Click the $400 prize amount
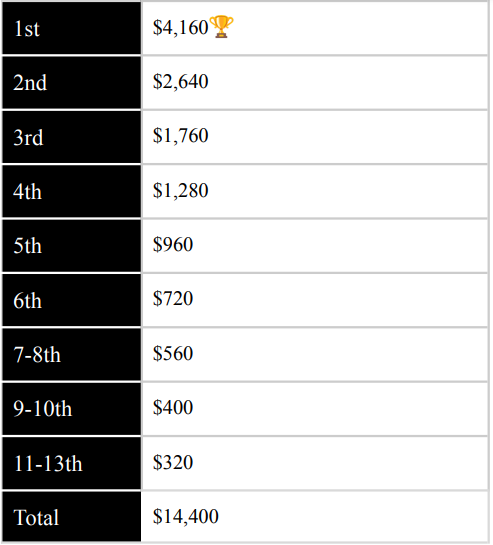 click(x=173, y=407)
